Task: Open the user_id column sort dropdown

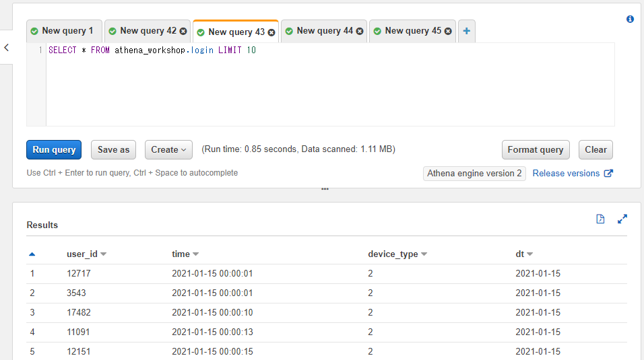Action: (104, 254)
